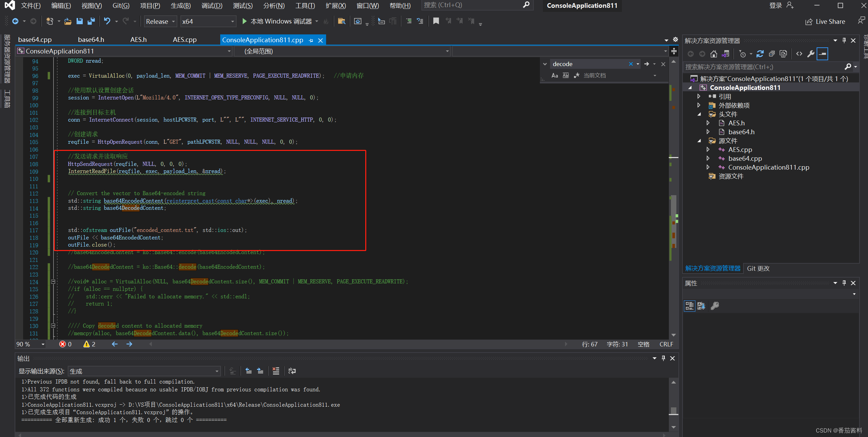Click the Live Share button

[x=825, y=21]
